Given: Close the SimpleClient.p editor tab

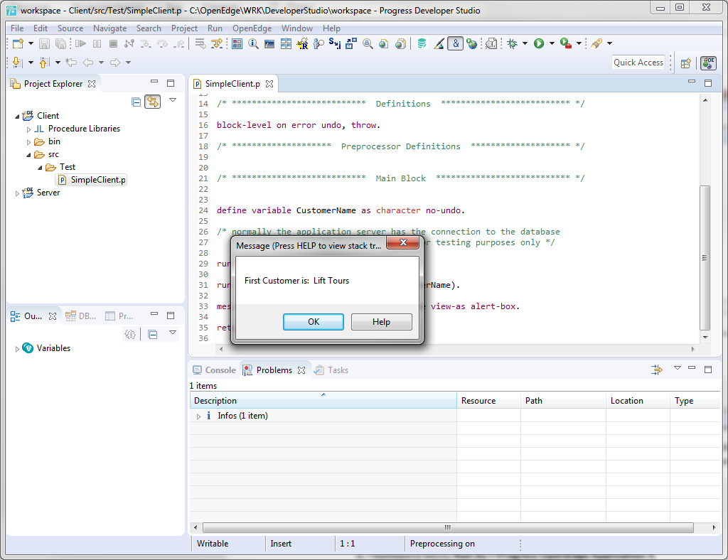Looking at the screenshot, I should pos(269,84).
